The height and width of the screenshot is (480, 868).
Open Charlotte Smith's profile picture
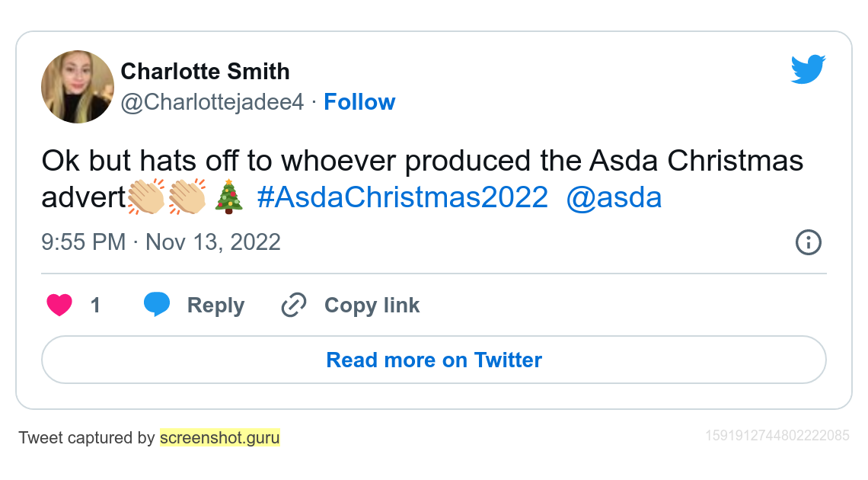78,87
